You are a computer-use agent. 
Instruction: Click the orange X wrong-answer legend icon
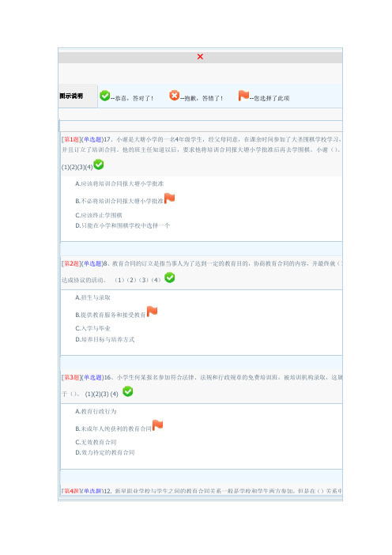pos(174,96)
